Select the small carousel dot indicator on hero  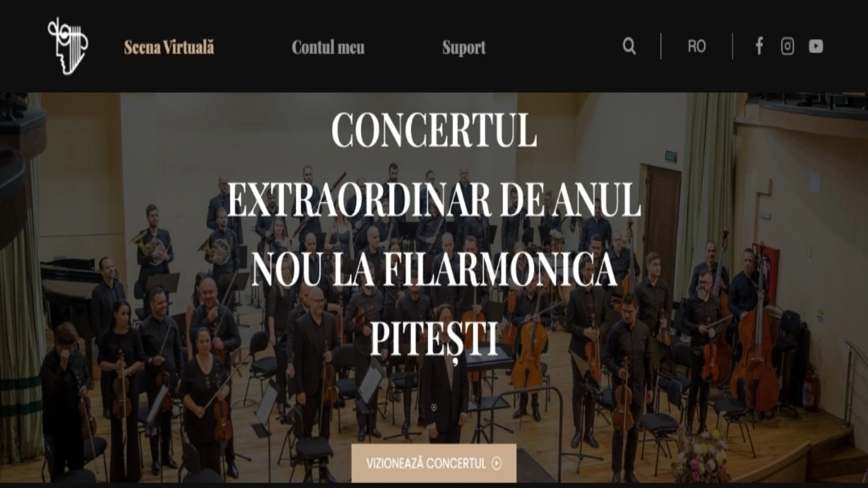(x=434, y=407)
